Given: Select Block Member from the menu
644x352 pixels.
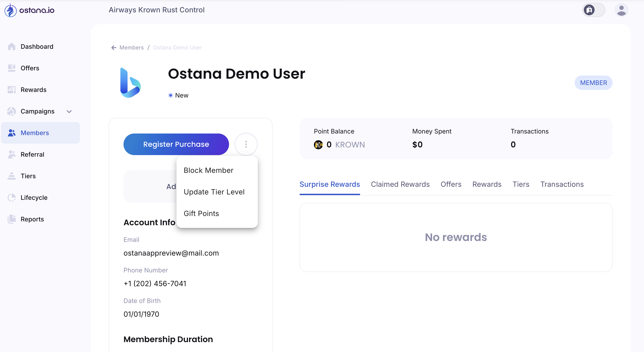Looking at the screenshot, I should pos(217,170).
